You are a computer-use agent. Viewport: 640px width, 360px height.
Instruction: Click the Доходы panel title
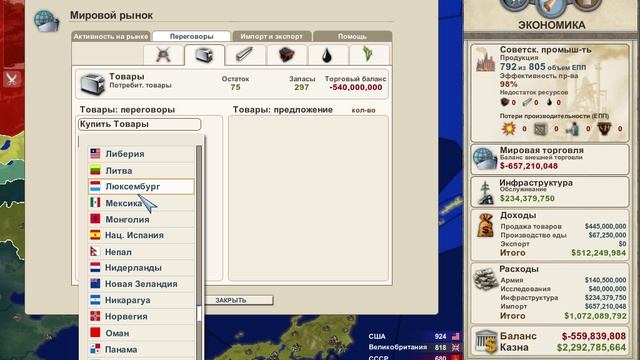[x=518, y=215]
